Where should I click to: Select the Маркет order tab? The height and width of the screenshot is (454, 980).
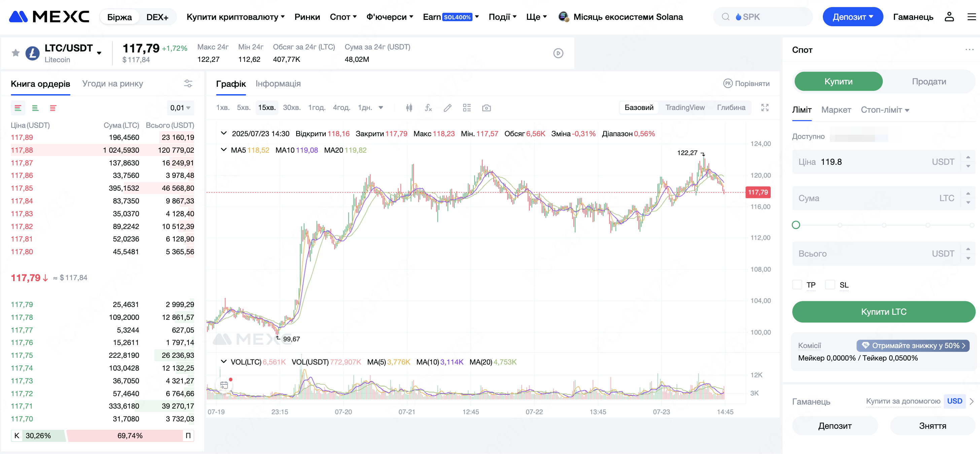point(836,110)
